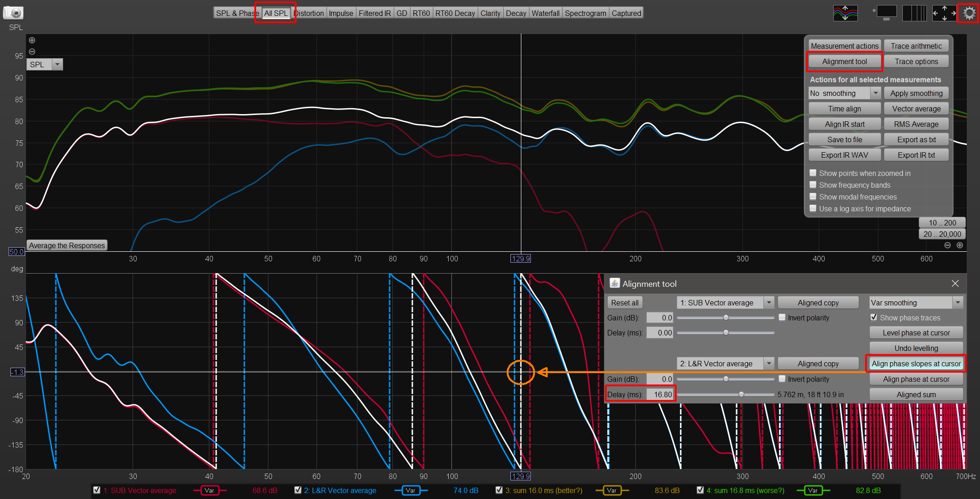Screen dimensions: 980x499
Task: Click SUB Vector average Var trace icon
Action: pos(209,490)
